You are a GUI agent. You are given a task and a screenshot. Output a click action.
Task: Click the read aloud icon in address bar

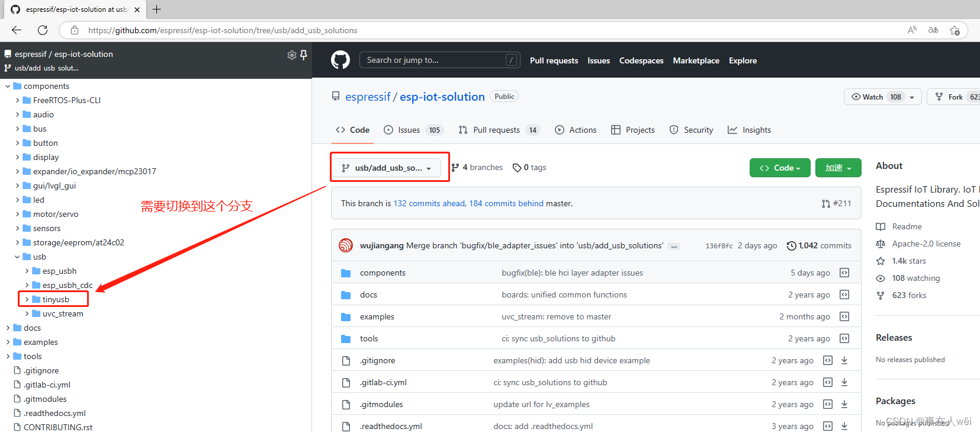[912, 30]
